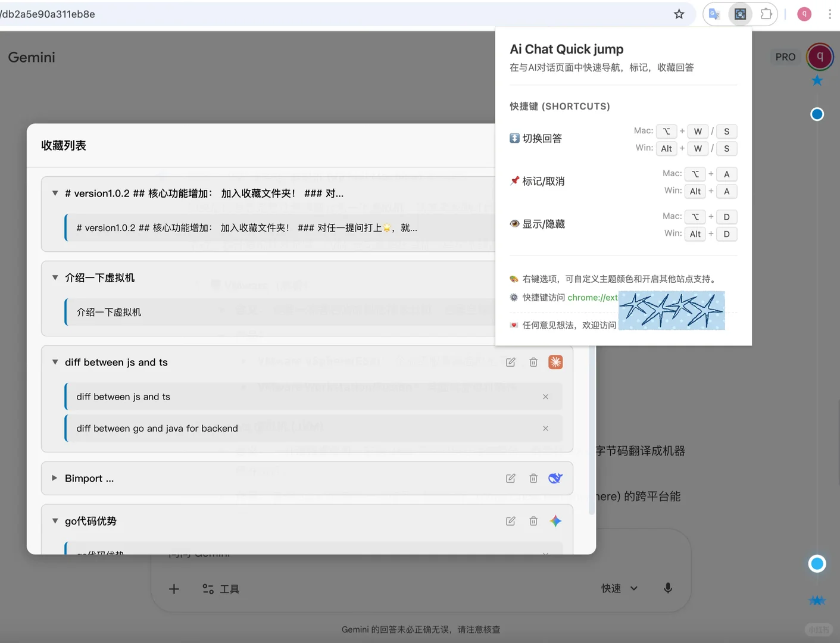Edit the 'diff between js and ts' folder name
The height and width of the screenshot is (643, 840).
coord(511,362)
